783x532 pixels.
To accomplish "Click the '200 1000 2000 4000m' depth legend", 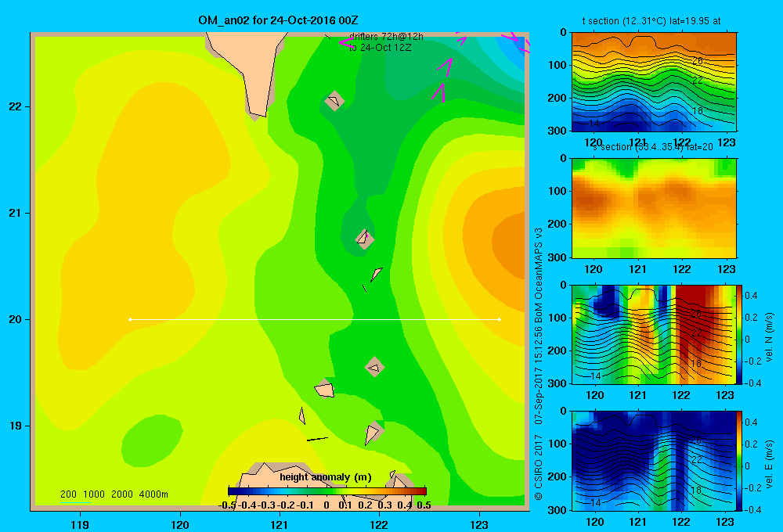I will click(114, 494).
